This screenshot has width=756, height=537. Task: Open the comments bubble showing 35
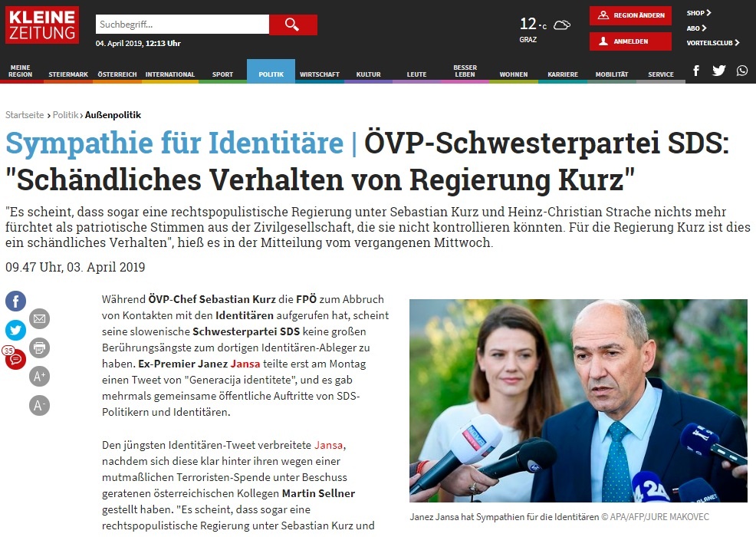coord(15,358)
